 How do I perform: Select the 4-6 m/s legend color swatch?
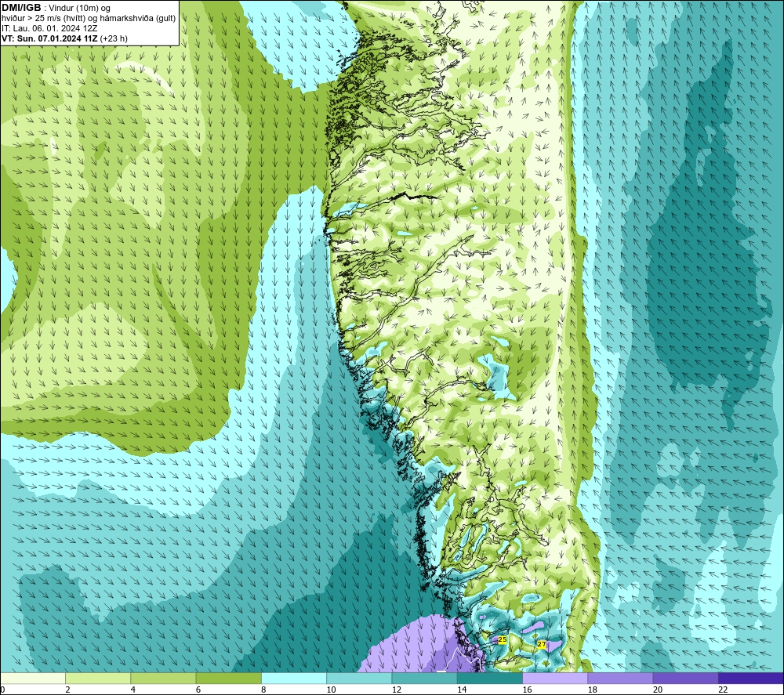(x=164, y=678)
